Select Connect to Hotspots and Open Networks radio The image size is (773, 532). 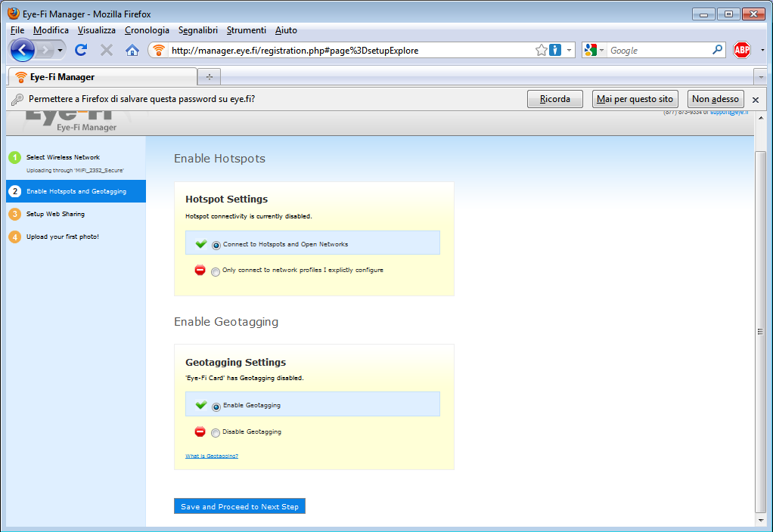[216, 246]
